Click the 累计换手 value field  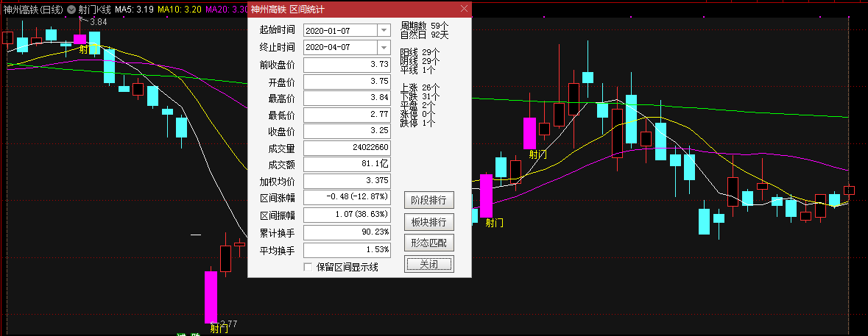(347, 232)
